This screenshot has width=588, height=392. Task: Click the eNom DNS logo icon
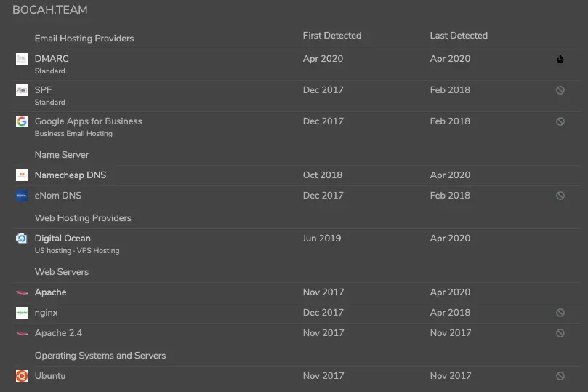tap(22, 196)
